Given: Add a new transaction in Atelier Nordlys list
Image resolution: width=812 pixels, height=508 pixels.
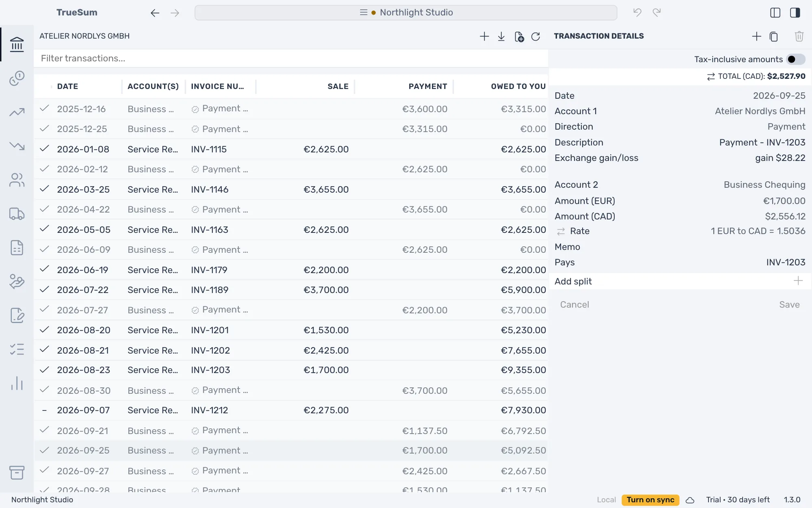Looking at the screenshot, I should tap(484, 37).
